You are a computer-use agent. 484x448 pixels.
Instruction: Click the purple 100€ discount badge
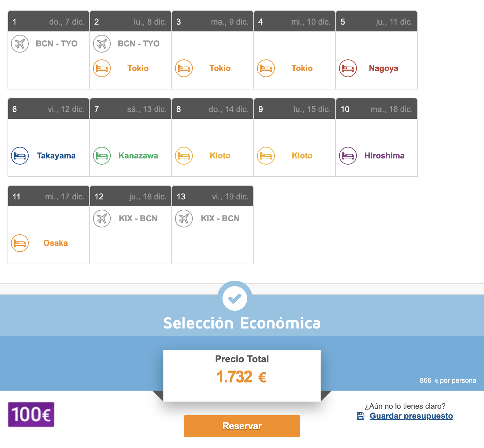(x=31, y=415)
